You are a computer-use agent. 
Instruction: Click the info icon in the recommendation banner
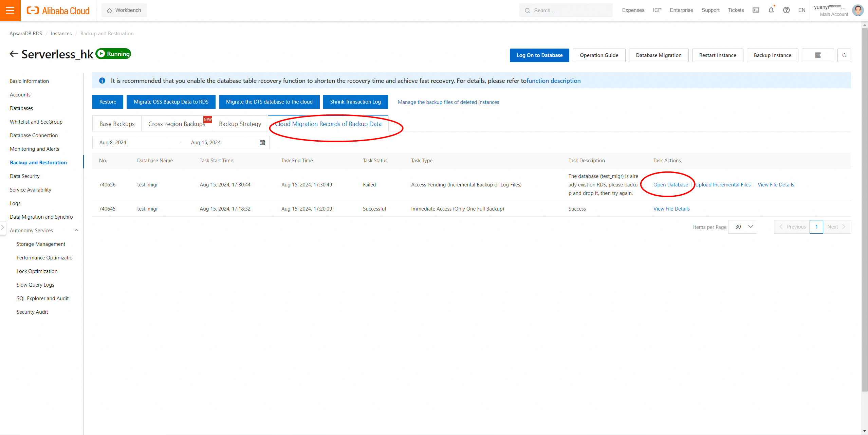[x=102, y=81]
